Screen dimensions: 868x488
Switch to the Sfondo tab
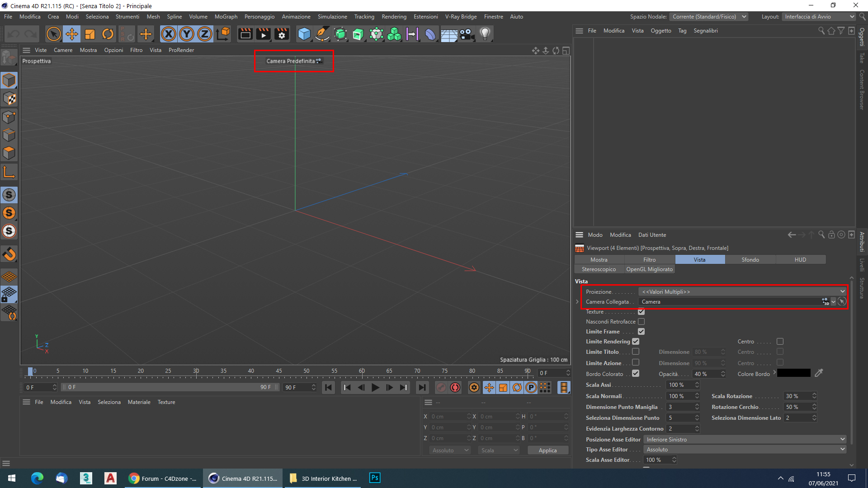(x=750, y=259)
